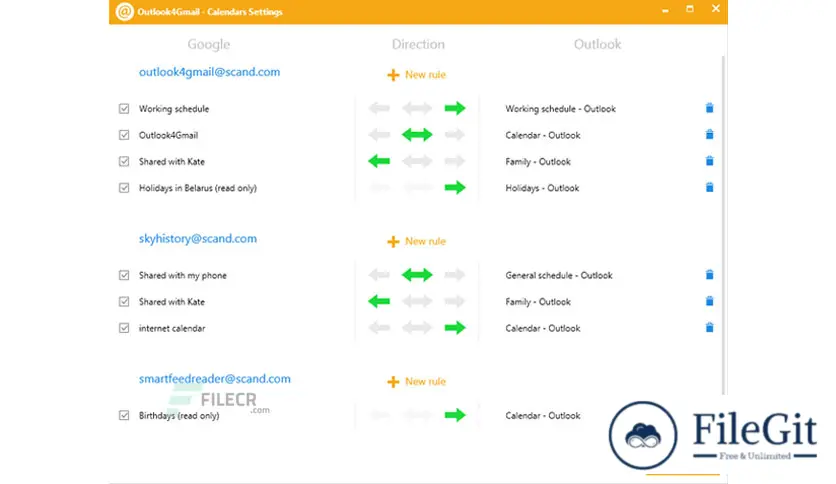Viewport: 836px width, 484px height.
Task: Uncheck Shared with my phone checkbox
Action: [124, 275]
